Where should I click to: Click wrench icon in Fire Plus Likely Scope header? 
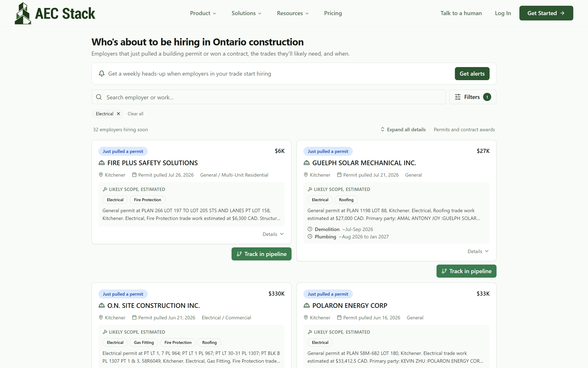pyautogui.click(x=105, y=189)
